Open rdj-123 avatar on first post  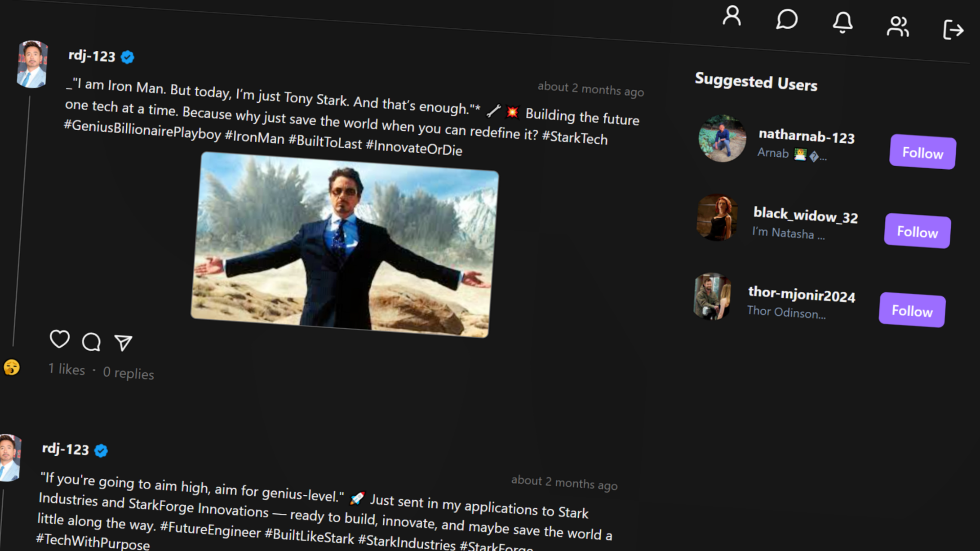click(32, 64)
